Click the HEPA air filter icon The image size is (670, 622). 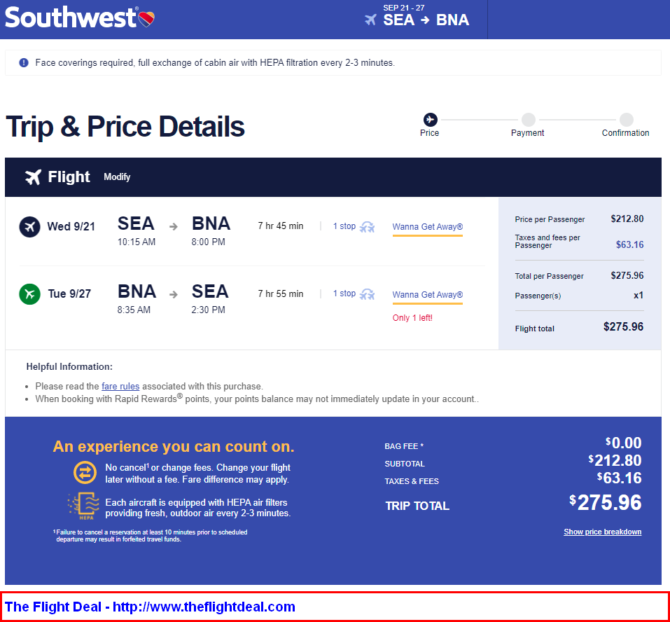[x=84, y=506]
